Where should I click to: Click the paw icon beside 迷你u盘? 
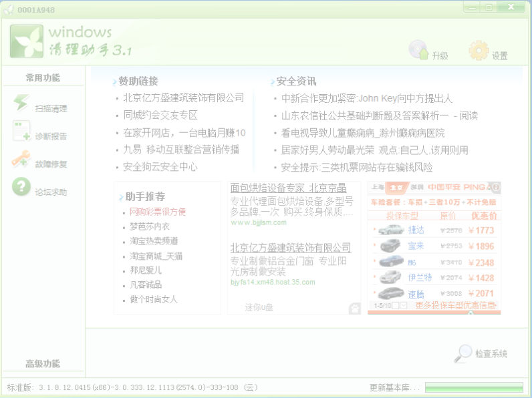pyautogui.click(x=355, y=308)
